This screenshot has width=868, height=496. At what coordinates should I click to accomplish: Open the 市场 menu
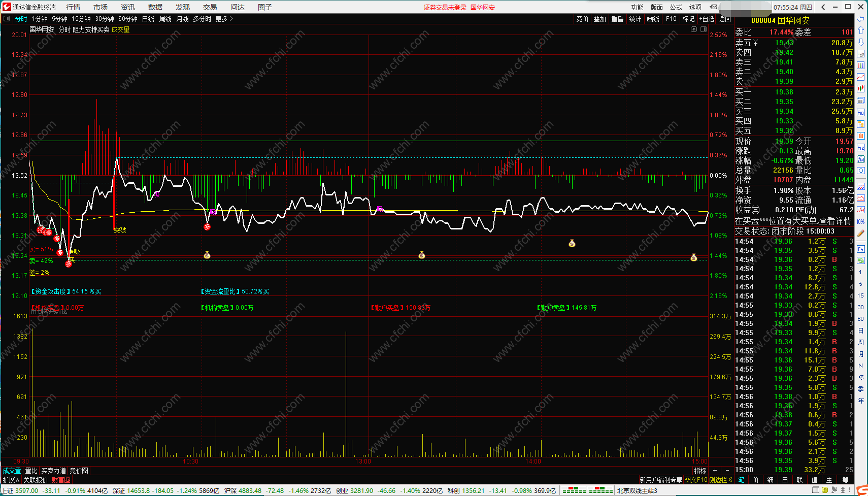tap(101, 7)
